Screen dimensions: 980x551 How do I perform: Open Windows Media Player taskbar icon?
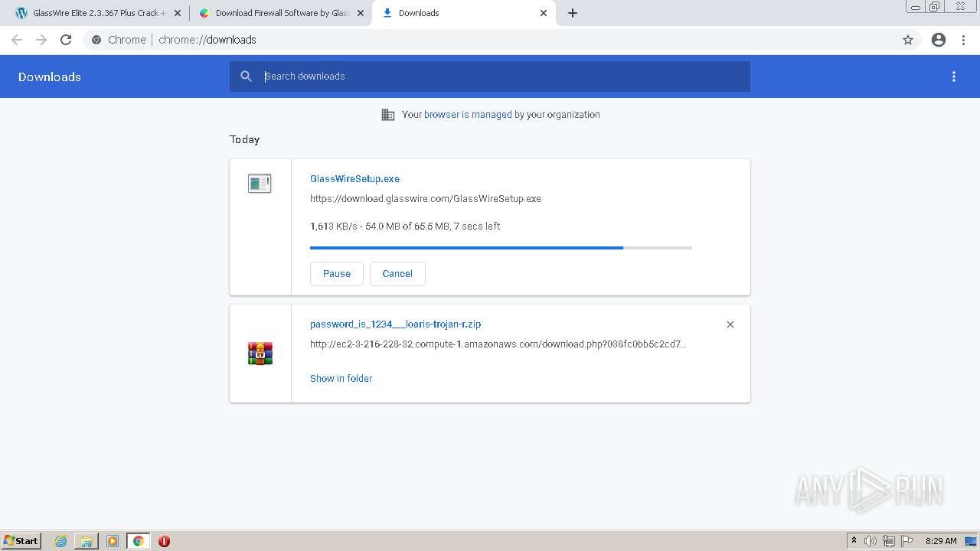(113, 541)
